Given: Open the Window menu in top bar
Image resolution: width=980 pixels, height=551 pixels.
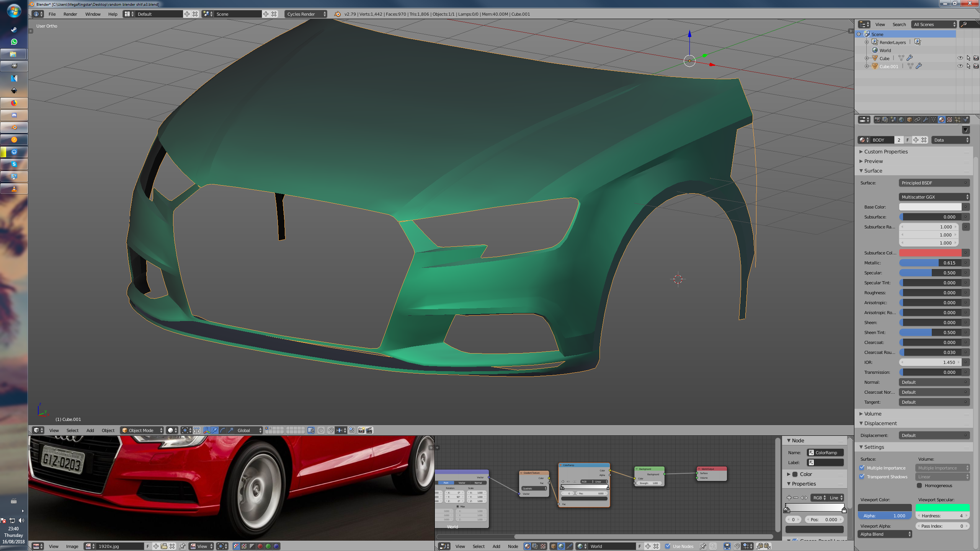Looking at the screenshot, I should [x=93, y=14].
